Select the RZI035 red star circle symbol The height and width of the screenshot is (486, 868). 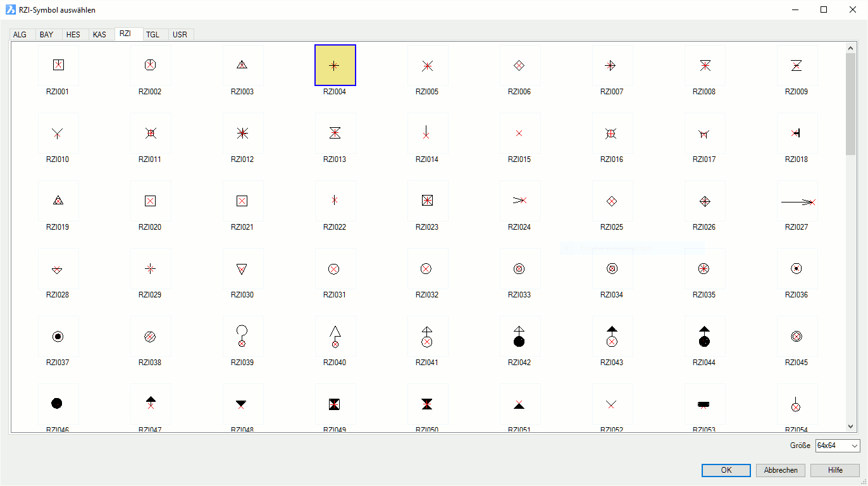point(705,268)
